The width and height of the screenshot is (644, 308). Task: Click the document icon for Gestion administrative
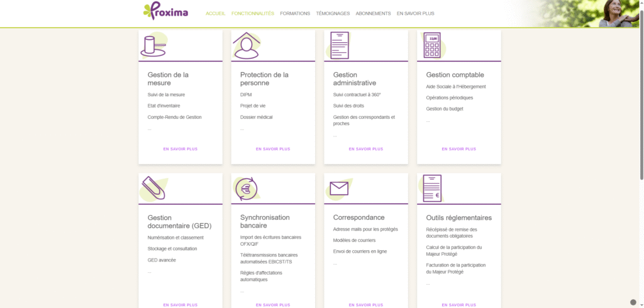click(x=340, y=45)
